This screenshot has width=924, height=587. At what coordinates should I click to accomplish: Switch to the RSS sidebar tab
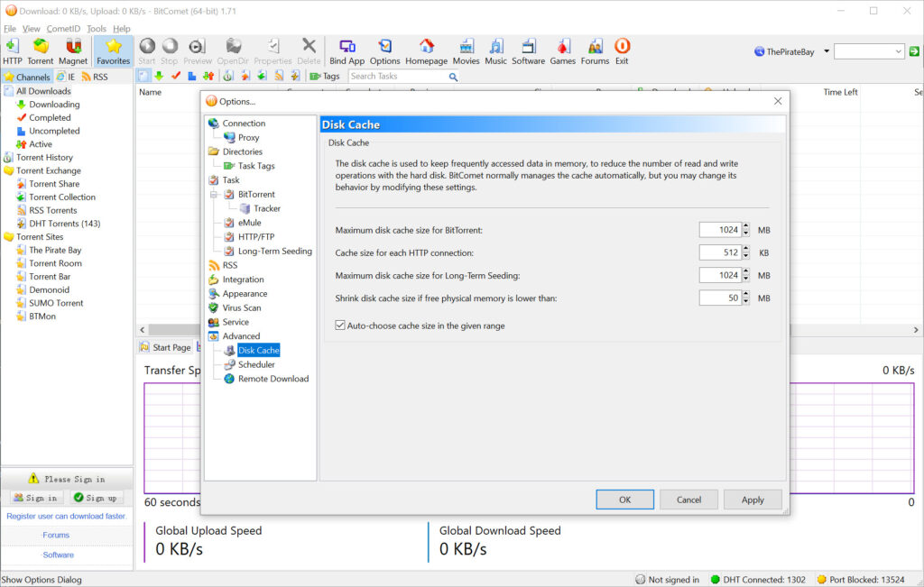pos(94,78)
